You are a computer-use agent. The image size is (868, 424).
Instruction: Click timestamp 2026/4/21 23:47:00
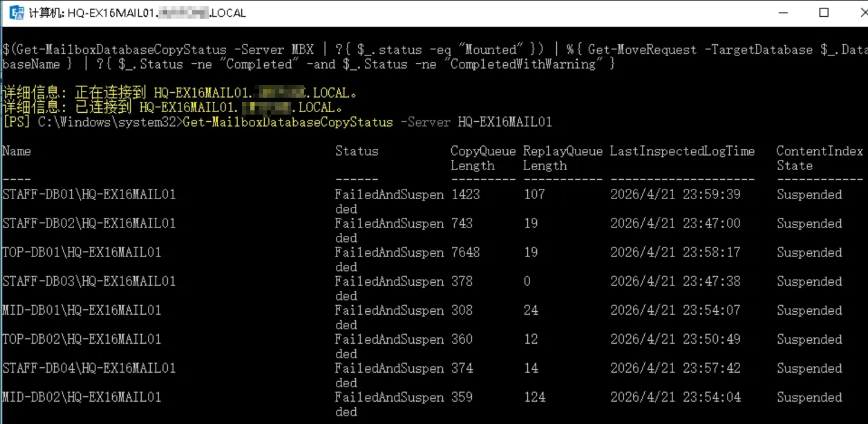[x=675, y=224]
